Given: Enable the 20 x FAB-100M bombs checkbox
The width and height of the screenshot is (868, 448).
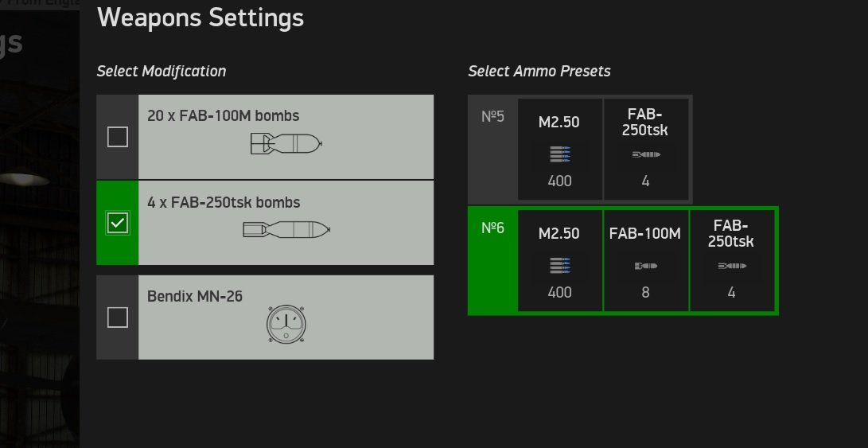Looking at the screenshot, I should point(117,138).
